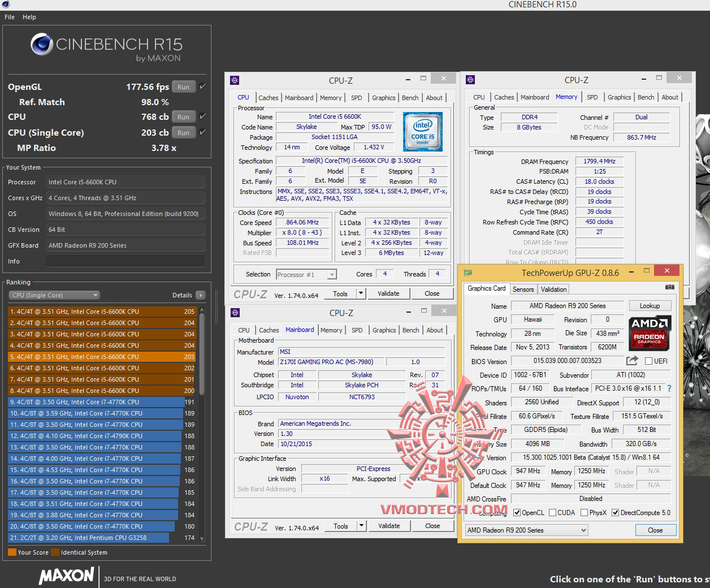Click the BIOS Version value in GPU-Z
710x588 pixels.
(x=567, y=361)
